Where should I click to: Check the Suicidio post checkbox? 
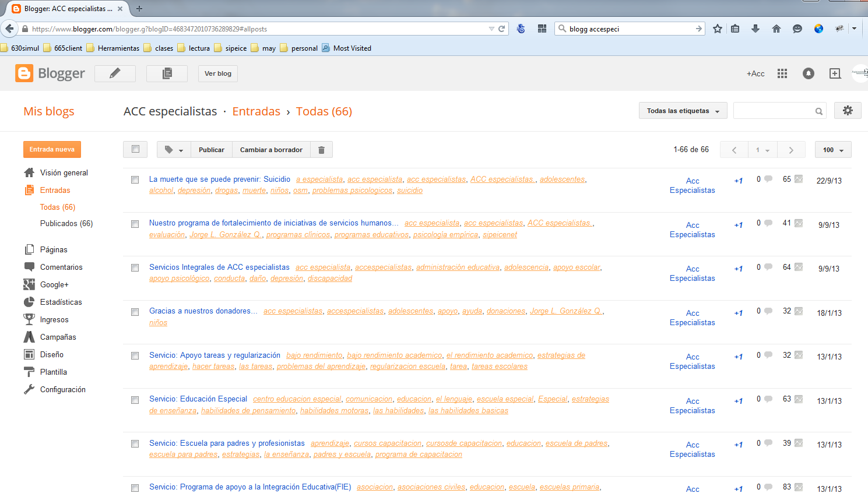coord(135,180)
